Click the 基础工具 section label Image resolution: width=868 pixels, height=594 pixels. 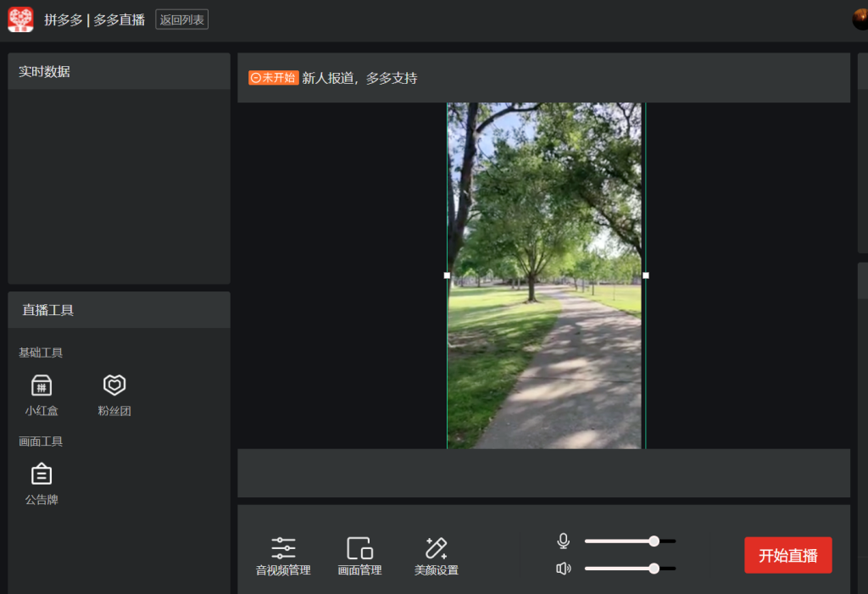tap(41, 353)
